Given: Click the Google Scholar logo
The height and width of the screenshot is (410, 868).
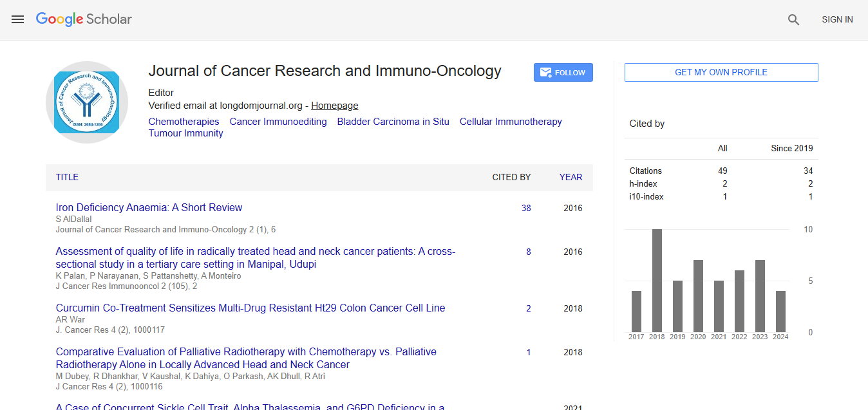Looking at the screenshot, I should coord(84,19).
